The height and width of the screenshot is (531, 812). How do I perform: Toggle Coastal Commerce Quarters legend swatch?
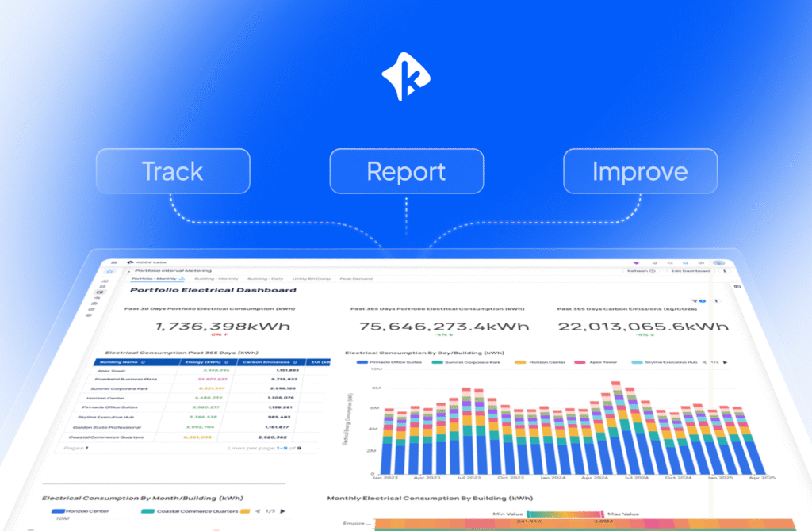147,511
